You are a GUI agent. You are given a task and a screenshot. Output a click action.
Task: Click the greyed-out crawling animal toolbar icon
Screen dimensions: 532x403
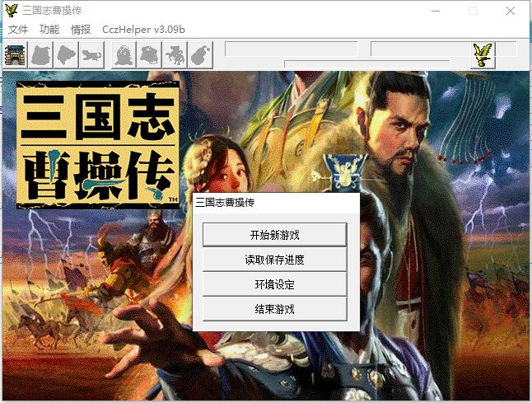coord(91,55)
